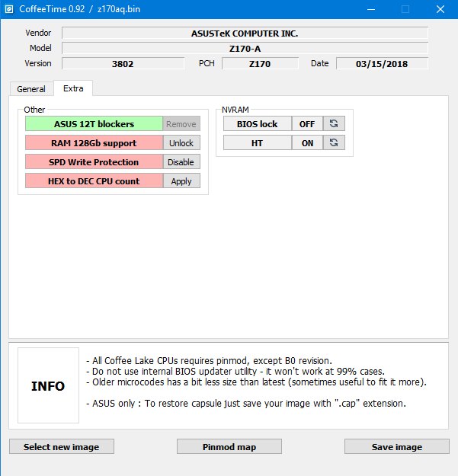This screenshot has width=458, height=476.
Task: Click the Save image button
Action: pyautogui.click(x=396, y=446)
